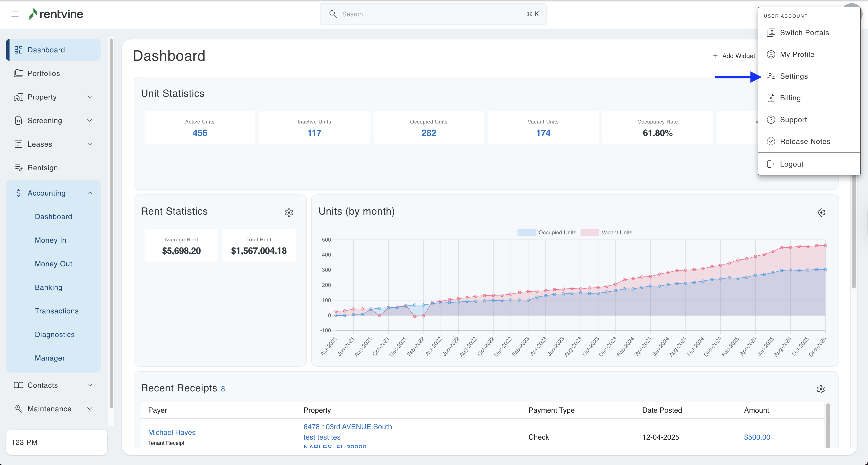Click the Portfolios folder icon in sidebar

pos(19,73)
